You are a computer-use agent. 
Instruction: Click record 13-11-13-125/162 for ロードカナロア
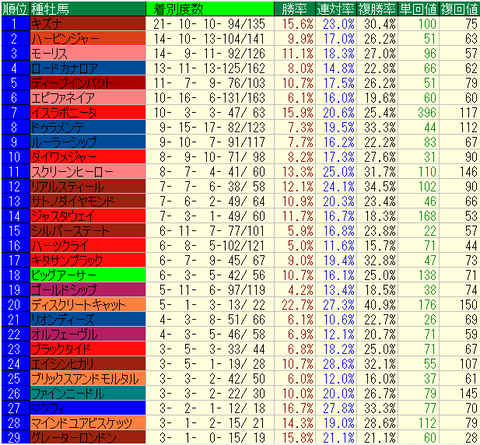click(x=210, y=68)
